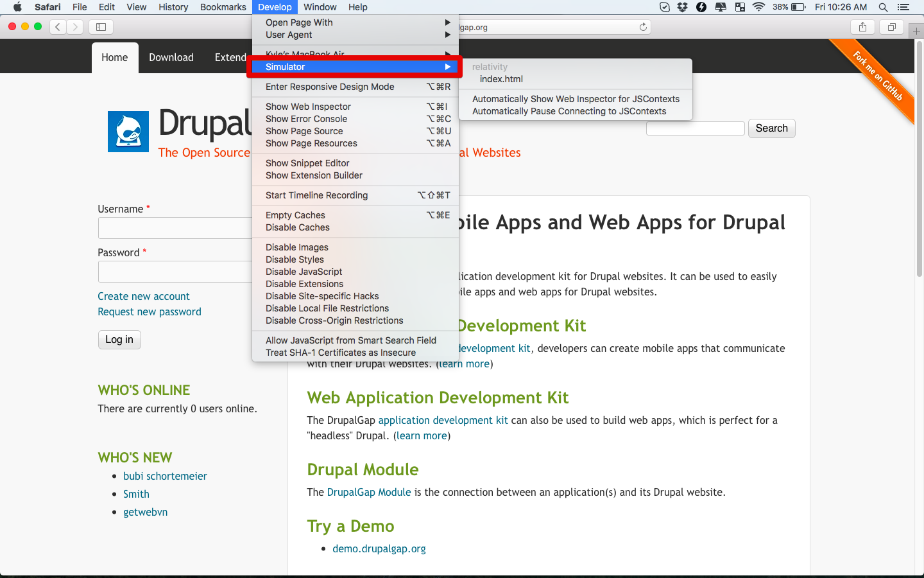Toggle Disable Images option
Viewport: 924px width, 578px height.
355,247
